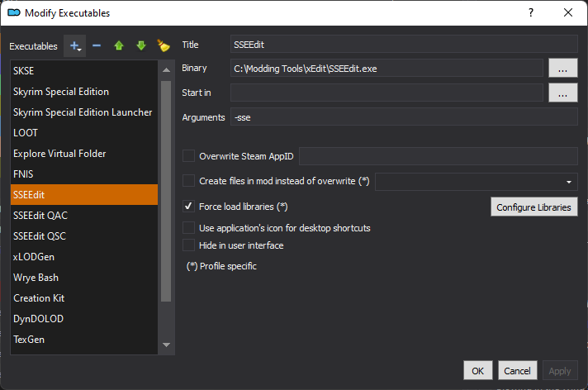Select DynDOLOD executable
This screenshot has height=390, width=588.
tap(84, 318)
